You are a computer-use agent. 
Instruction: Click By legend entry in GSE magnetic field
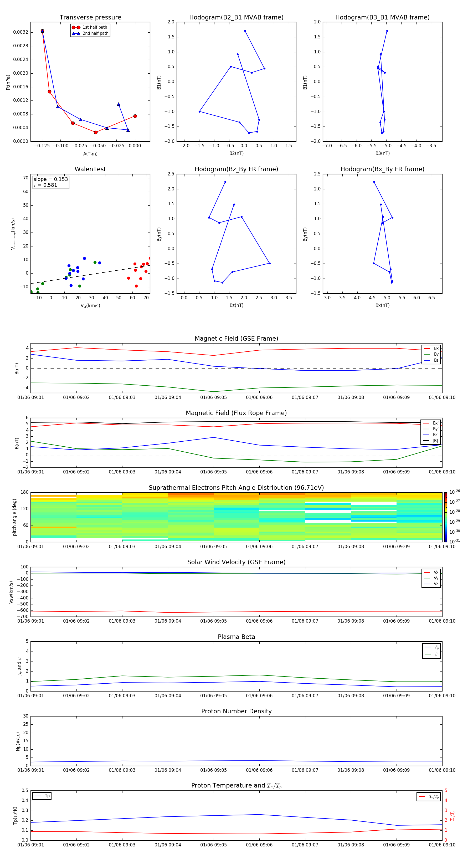431,354
